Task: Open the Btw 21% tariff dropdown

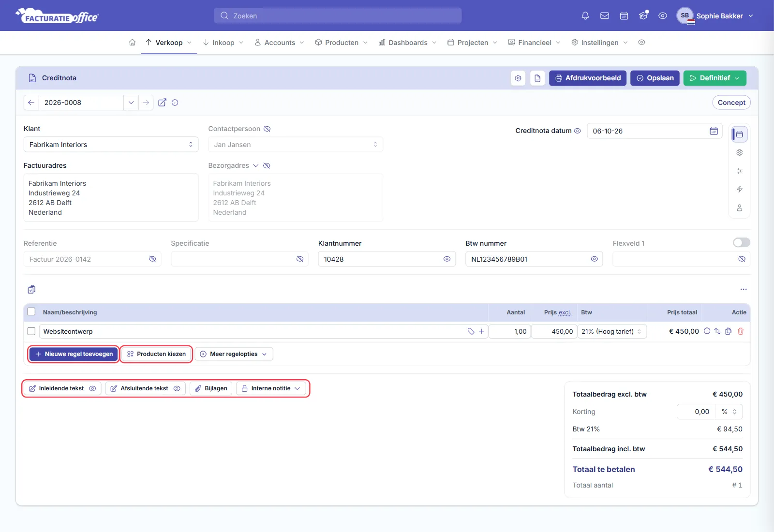Action: pos(612,331)
